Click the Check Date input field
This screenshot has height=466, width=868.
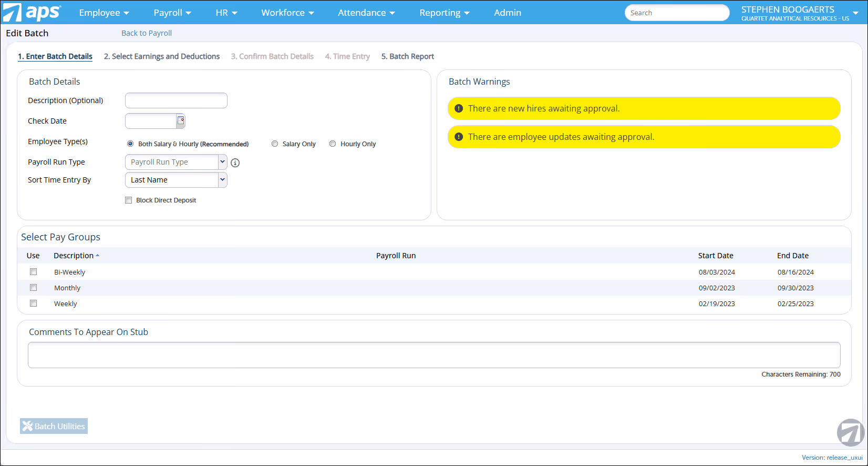[x=151, y=121]
